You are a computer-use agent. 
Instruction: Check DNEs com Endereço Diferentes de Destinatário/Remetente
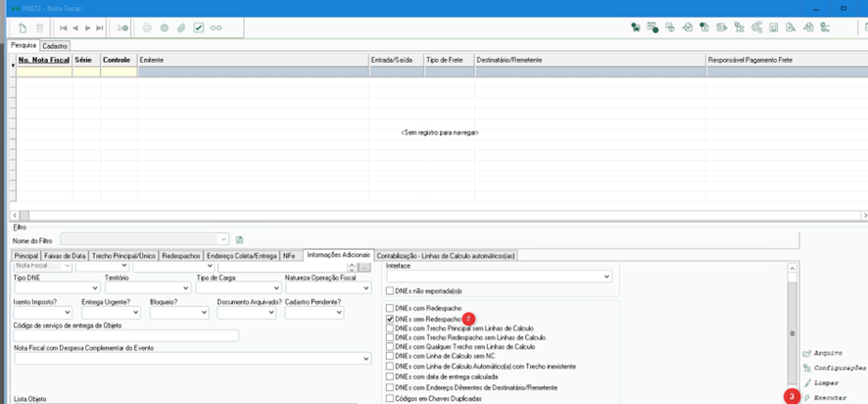pyautogui.click(x=390, y=387)
